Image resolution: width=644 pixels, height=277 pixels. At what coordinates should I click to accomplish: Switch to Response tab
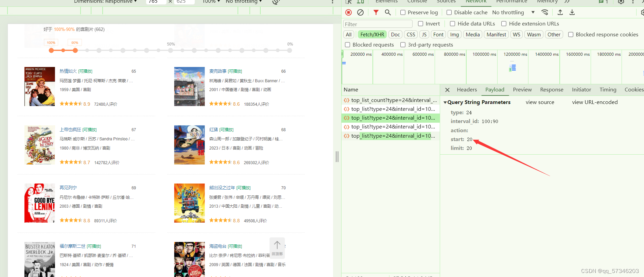552,90
